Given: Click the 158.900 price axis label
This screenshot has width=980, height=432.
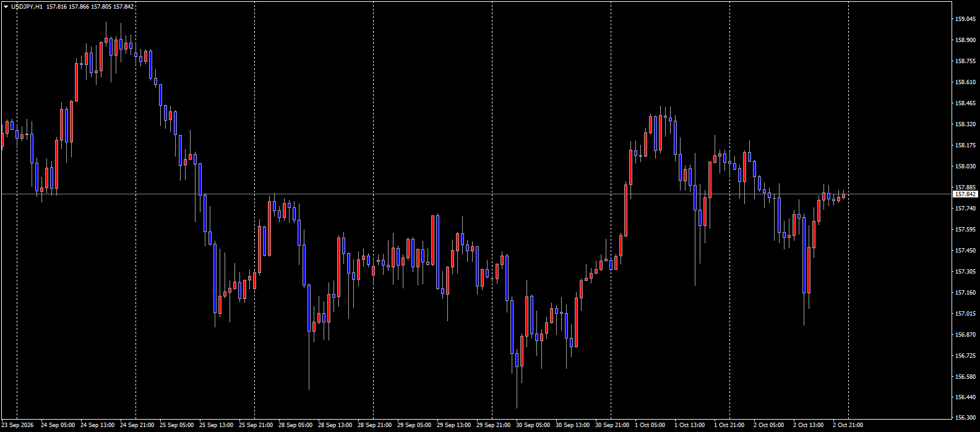Looking at the screenshot, I should (966, 40).
